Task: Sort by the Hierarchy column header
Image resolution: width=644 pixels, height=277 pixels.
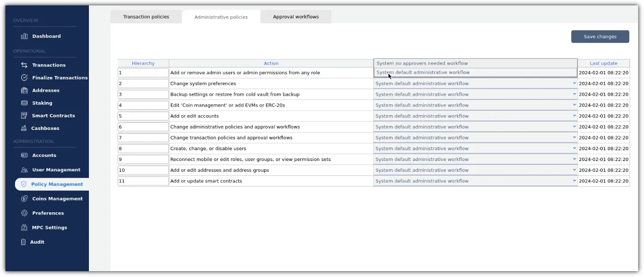Action: coord(143,63)
